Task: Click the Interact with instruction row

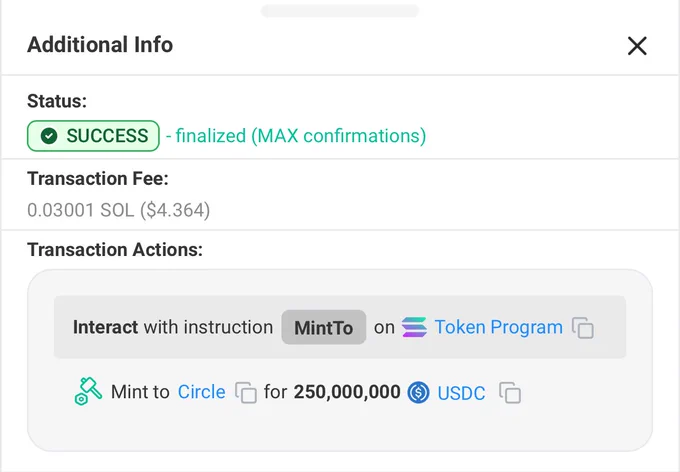Action: (340, 327)
